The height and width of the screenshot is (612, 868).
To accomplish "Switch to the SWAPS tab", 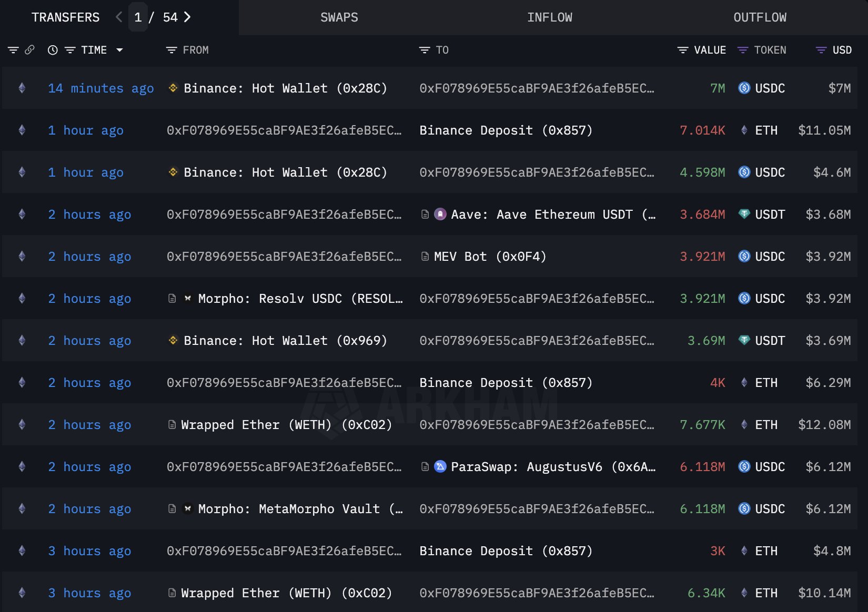I will [339, 17].
